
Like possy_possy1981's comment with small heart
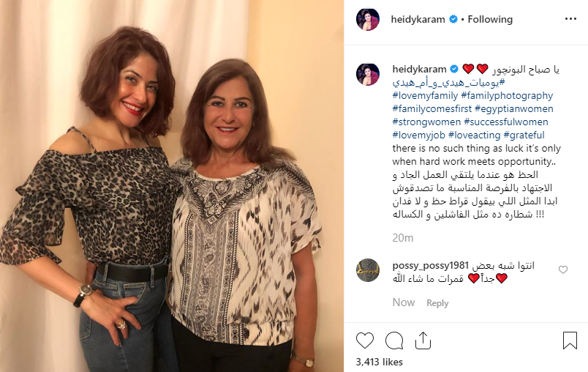pyautogui.click(x=563, y=269)
